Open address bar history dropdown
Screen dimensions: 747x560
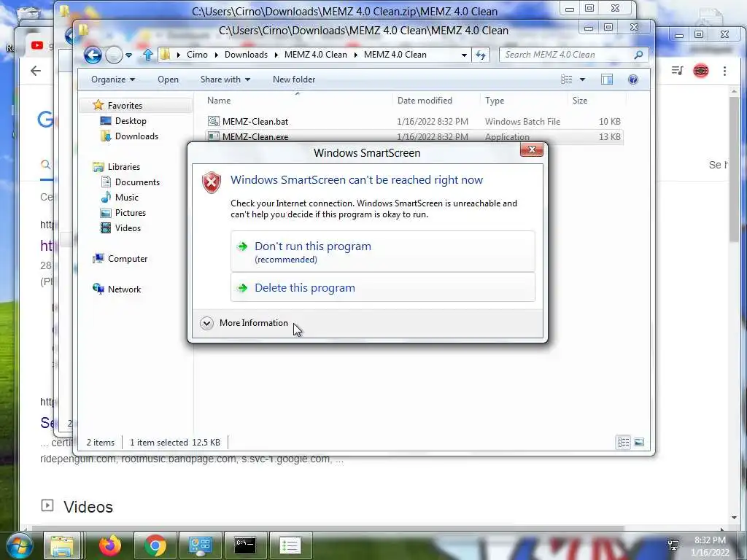tap(464, 55)
